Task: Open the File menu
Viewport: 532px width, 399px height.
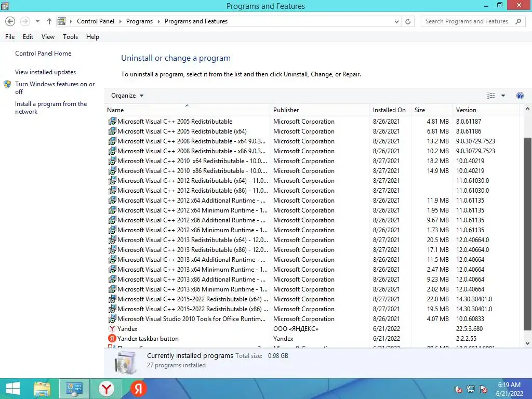Action: coord(10,37)
